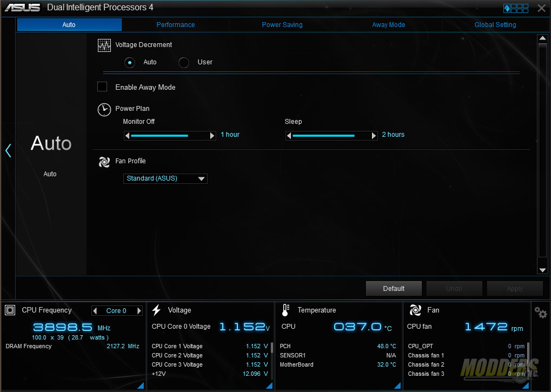Screen dimensions: 551x392
Task: Click main panel scrollbar down arrow
Action: [x=542, y=270]
